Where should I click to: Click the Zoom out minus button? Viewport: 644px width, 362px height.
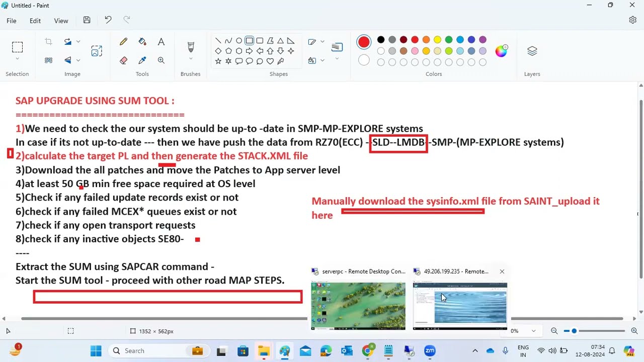tap(554, 331)
